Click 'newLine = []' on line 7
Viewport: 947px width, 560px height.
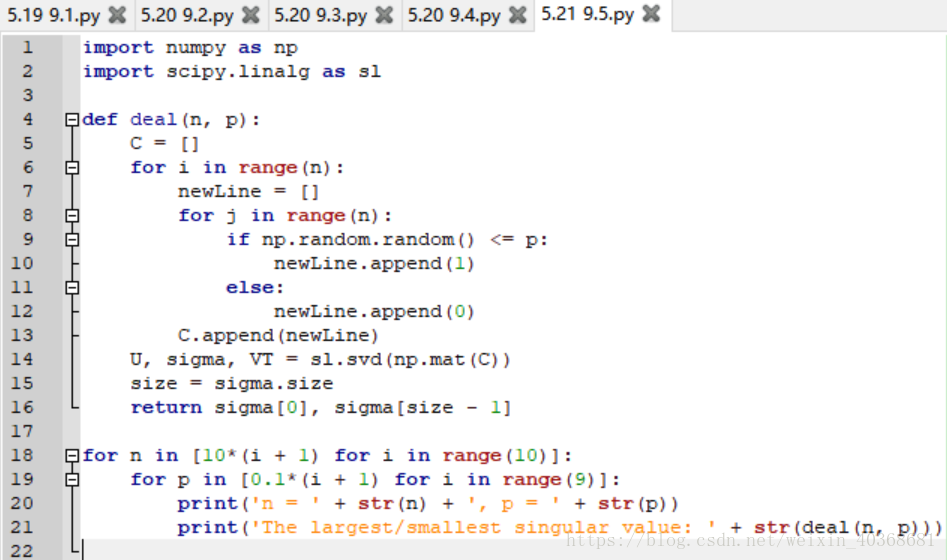pyautogui.click(x=248, y=191)
